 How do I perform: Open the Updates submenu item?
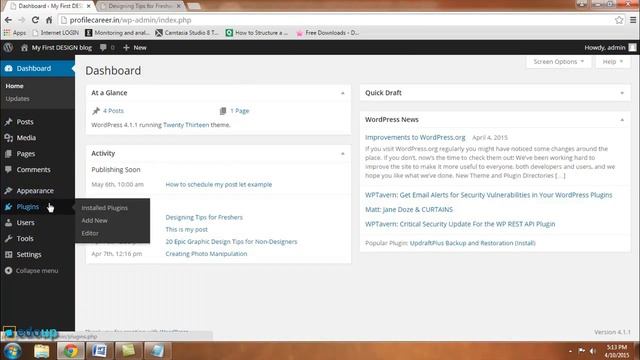click(18, 99)
